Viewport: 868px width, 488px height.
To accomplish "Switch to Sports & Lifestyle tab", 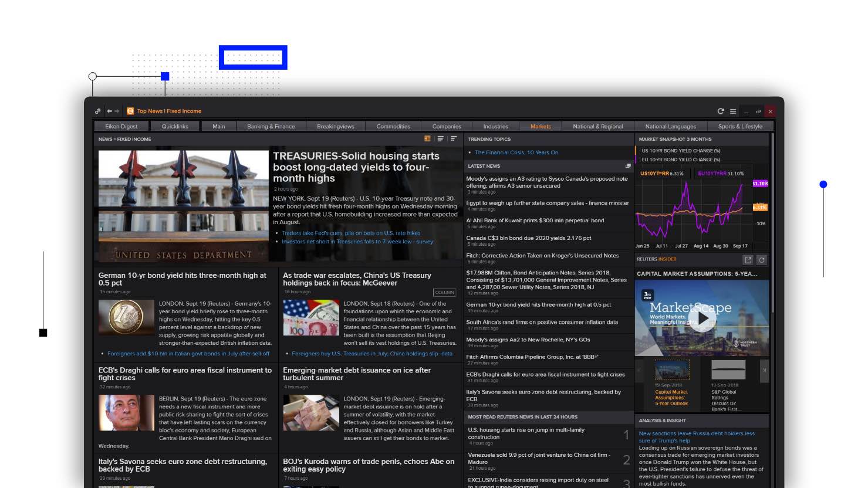I will click(740, 126).
